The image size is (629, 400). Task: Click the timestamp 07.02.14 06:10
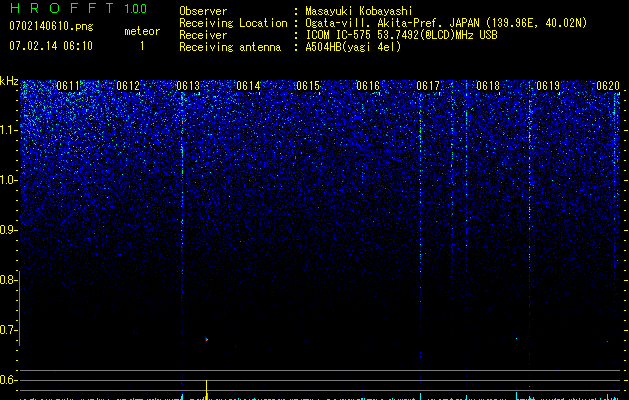coord(51,46)
